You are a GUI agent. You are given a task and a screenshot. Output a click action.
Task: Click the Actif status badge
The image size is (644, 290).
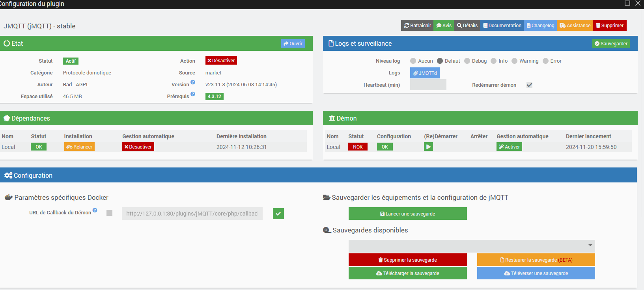point(71,61)
